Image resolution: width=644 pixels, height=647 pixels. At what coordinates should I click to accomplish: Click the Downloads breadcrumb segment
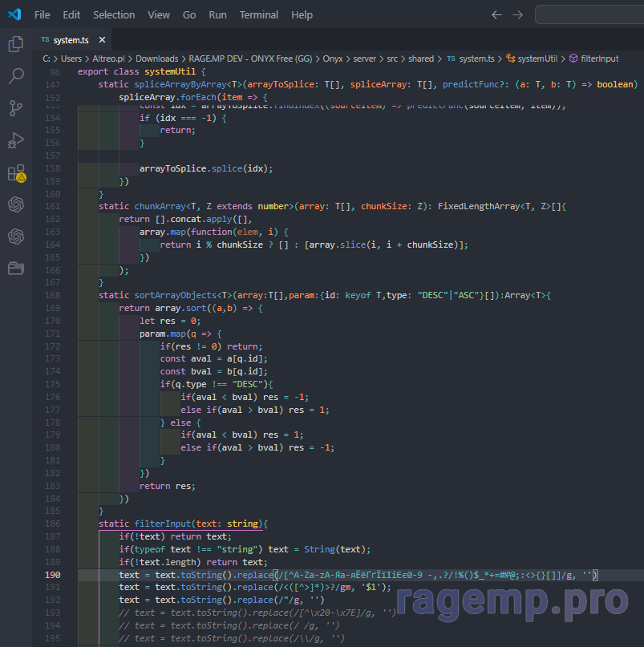click(x=156, y=59)
